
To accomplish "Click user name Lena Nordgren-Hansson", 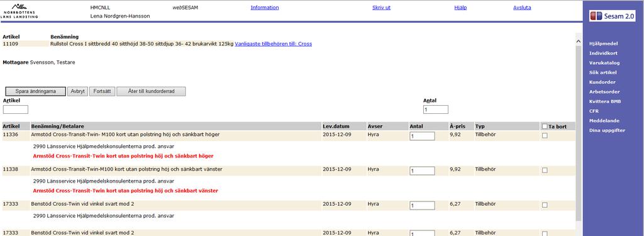I will coord(120,16).
